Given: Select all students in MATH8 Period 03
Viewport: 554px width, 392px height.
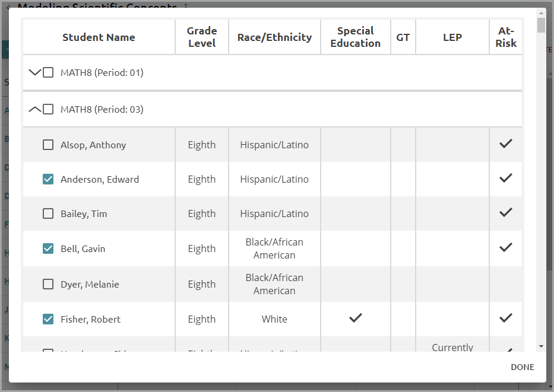Looking at the screenshot, I should click(x=48, y=109).
